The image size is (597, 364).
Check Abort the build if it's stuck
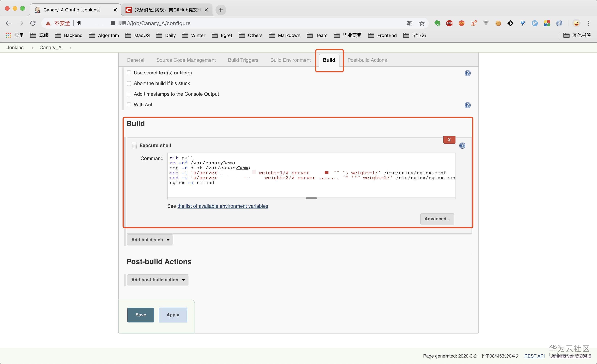point(129,83)
